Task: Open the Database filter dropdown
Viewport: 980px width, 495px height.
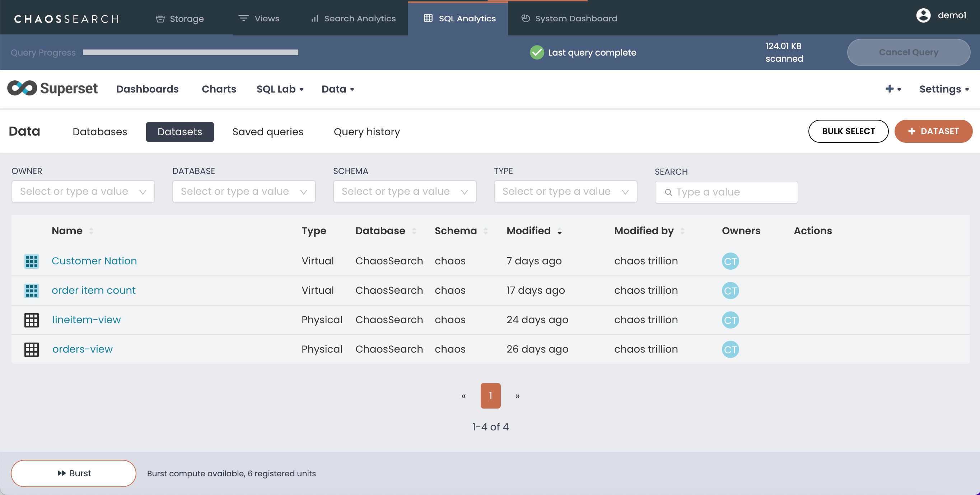Action: 244,191
